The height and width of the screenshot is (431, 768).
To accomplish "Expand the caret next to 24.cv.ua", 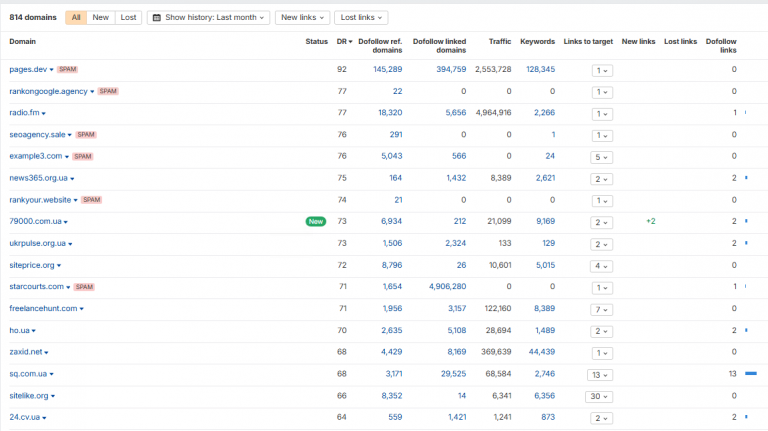I will pos(44,418).
